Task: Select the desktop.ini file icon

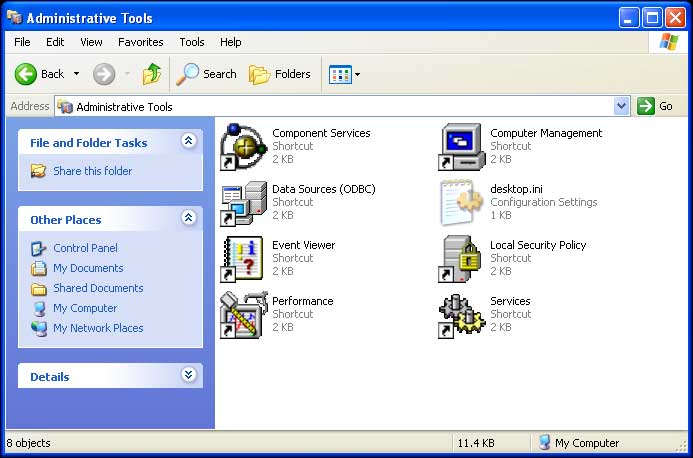Action: [461, 203]
